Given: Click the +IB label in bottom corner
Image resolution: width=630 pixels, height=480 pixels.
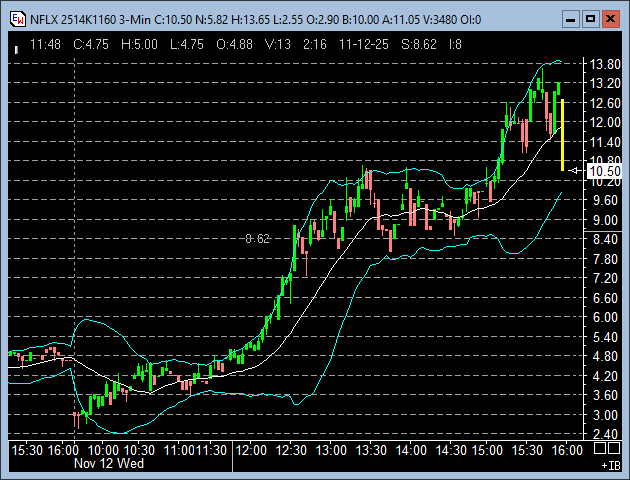Looking at the screenshot, I should (x=609, y=465).
